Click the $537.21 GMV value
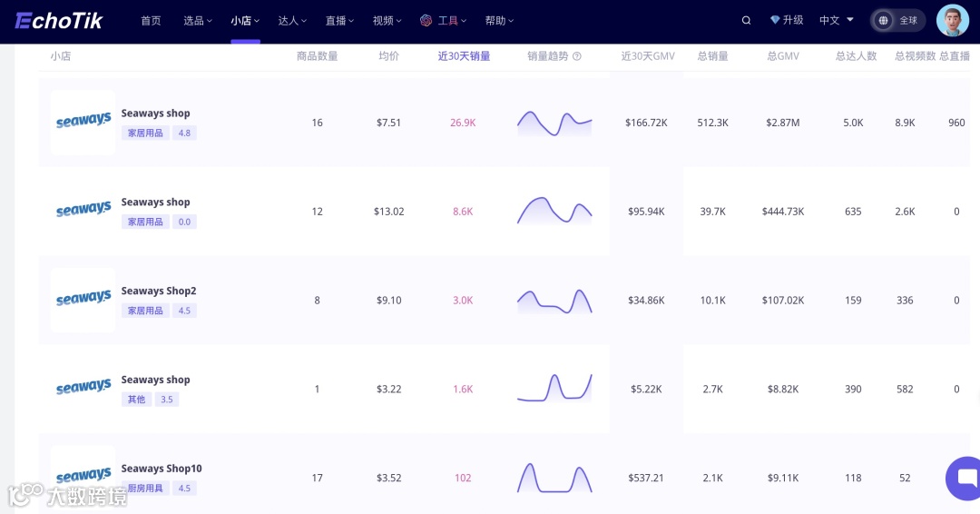This screenshot has width=980, height=514. tap(646, 478)
